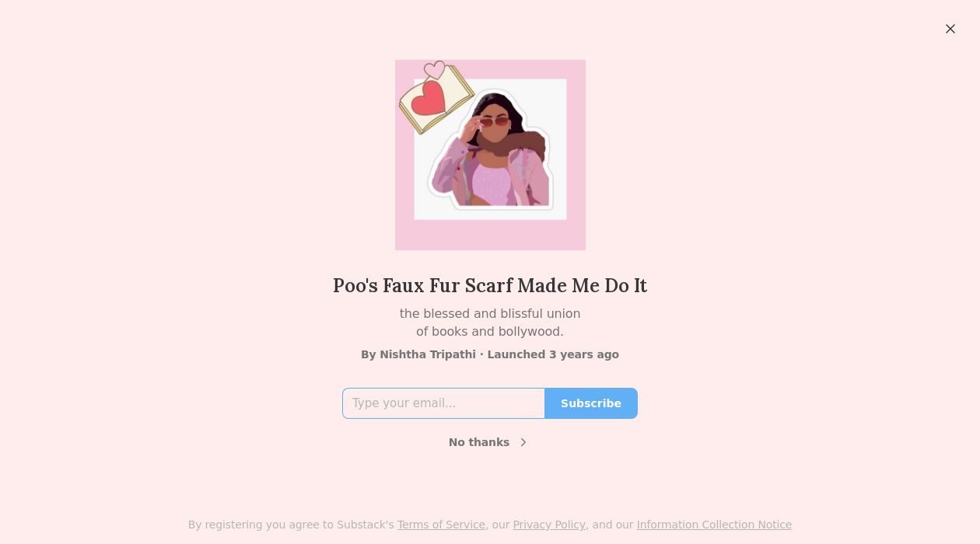Close the subscribe prompt with the X
The height and width of the screenshot is (544, 980).
click(x=950, y=29)
